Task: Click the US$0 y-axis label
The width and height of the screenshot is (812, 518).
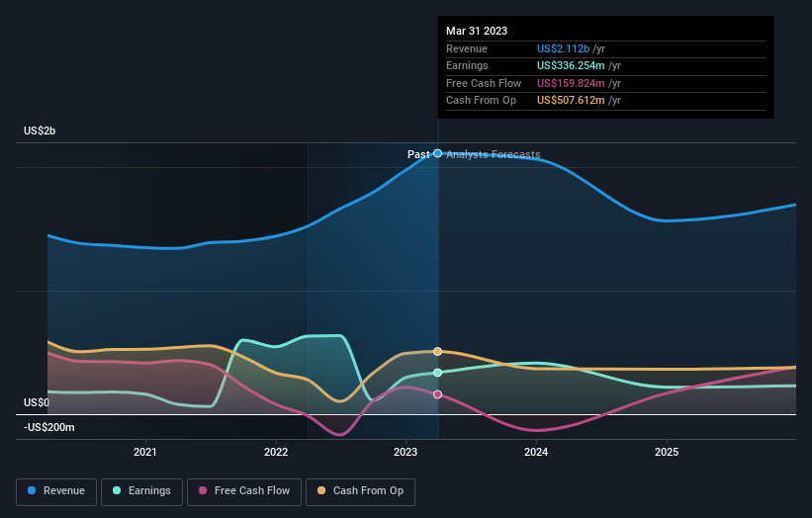Action: (37, 402)
